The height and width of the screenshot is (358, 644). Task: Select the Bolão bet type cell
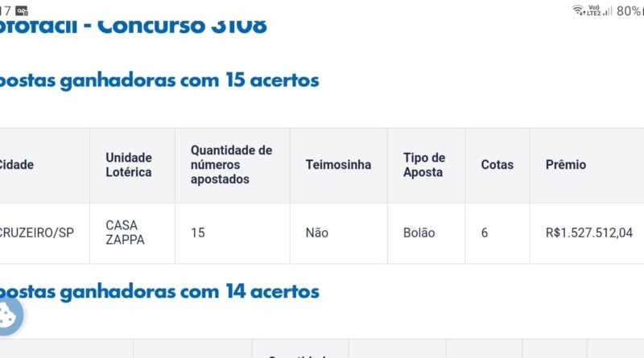(419, 232)
